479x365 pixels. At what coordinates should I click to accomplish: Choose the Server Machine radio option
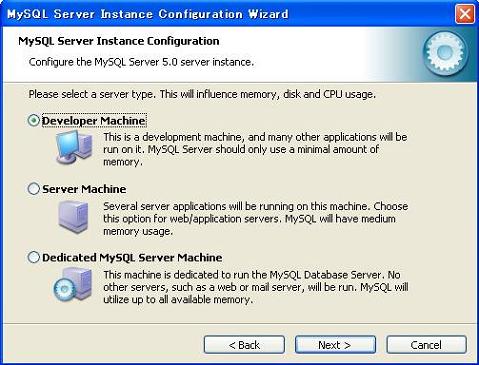33,189
